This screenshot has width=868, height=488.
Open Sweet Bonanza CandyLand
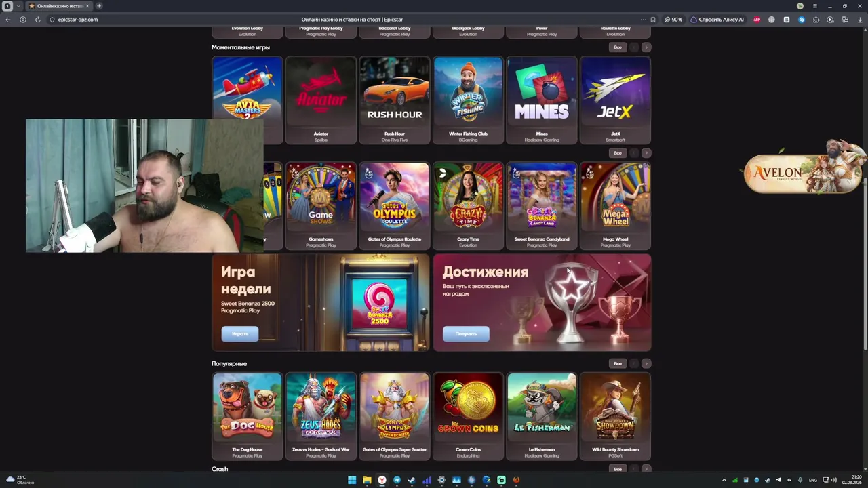click(x=542, y=206)
